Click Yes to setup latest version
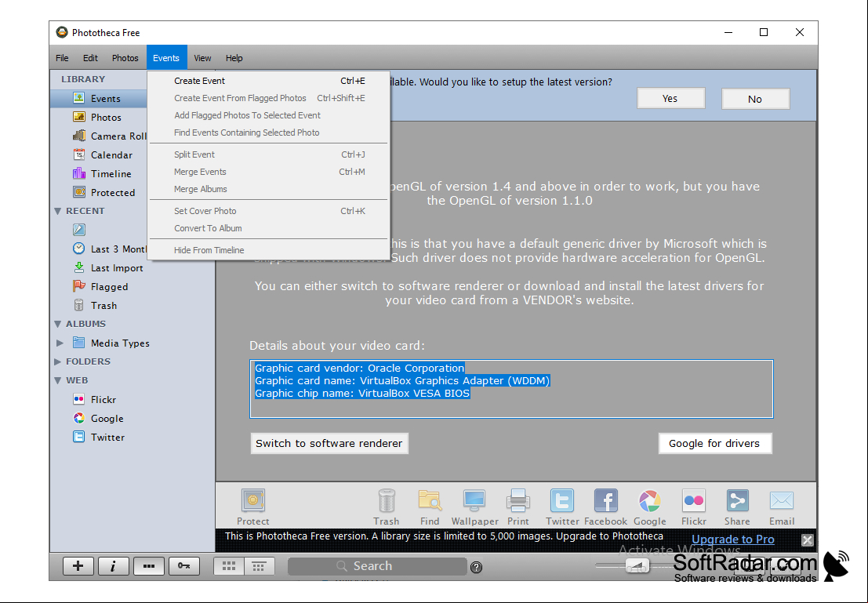Screen dimensions: 868x603 tap(670, 99)
